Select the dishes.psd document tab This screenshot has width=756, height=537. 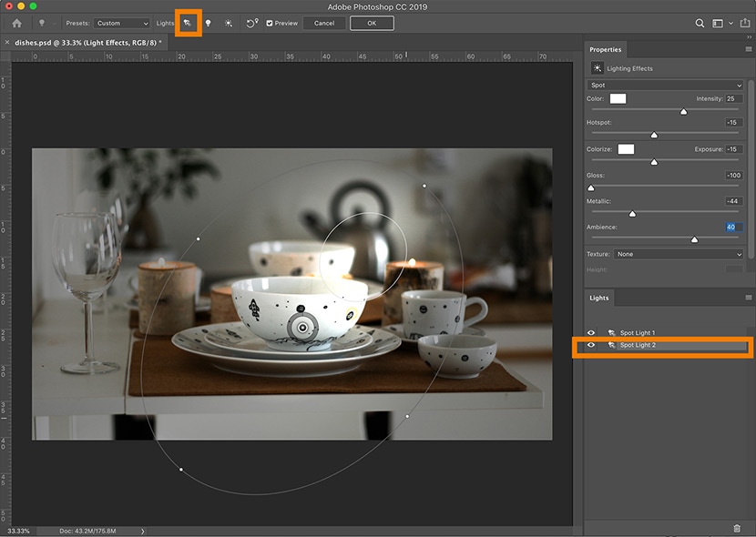pos(87,43)
